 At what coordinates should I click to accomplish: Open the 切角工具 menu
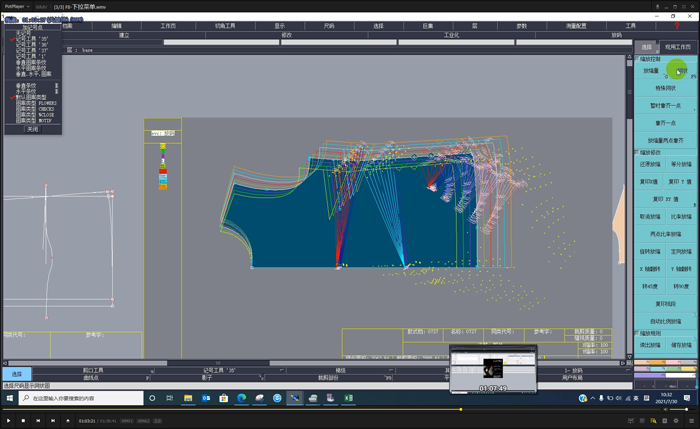click(225, 26)
